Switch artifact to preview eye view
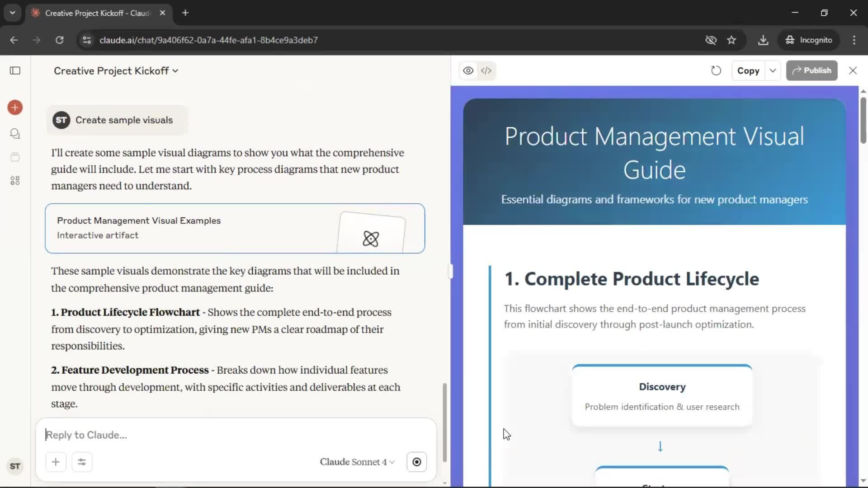 click(x=468, y=70)
